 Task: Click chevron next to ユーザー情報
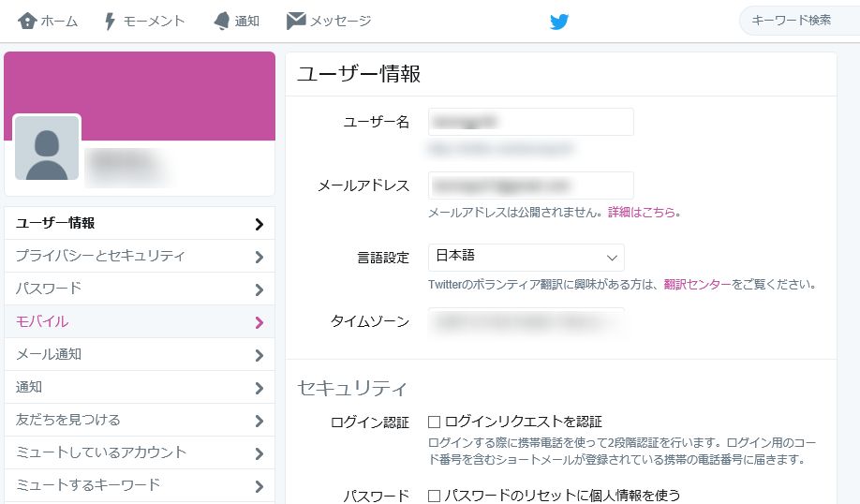259,224
